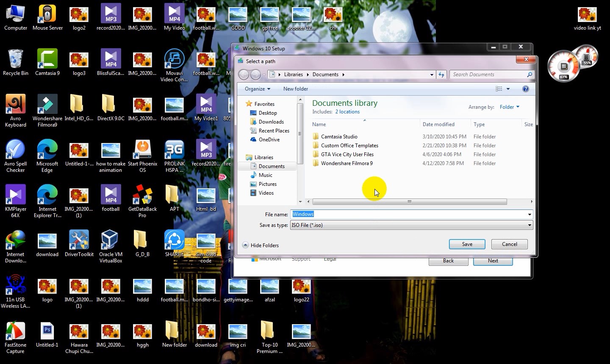The width and height of the screenshot is (610, 364).
Task: Click the navigation pane vertical scrollbar
Action: tap(300, 134)
